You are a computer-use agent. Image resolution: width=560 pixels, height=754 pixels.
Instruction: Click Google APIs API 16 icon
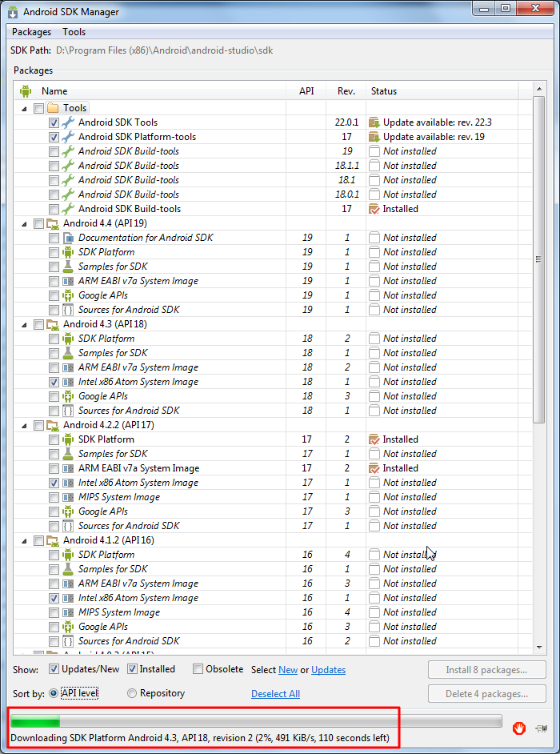tap(68, 627)
